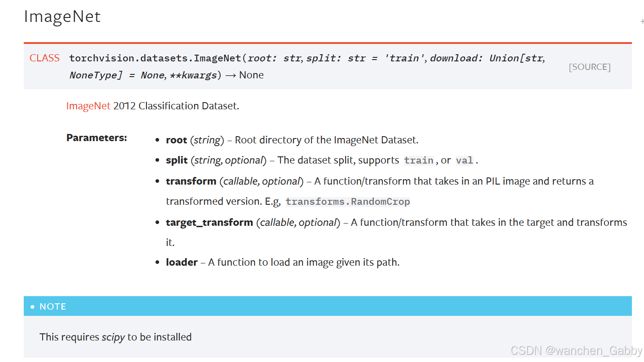Click the '**kwargs' signature argument
This screenshot has height=362, width=644.
[x=193, y=75]
